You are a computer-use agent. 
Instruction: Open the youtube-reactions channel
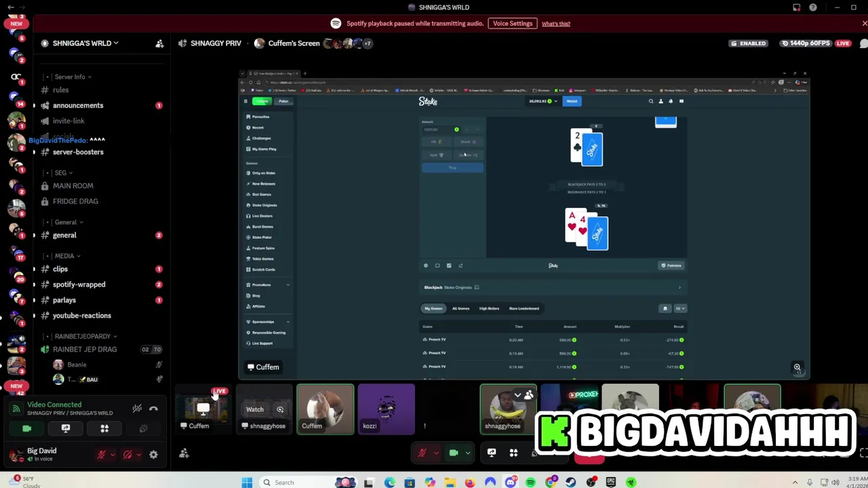click(81, 316)
